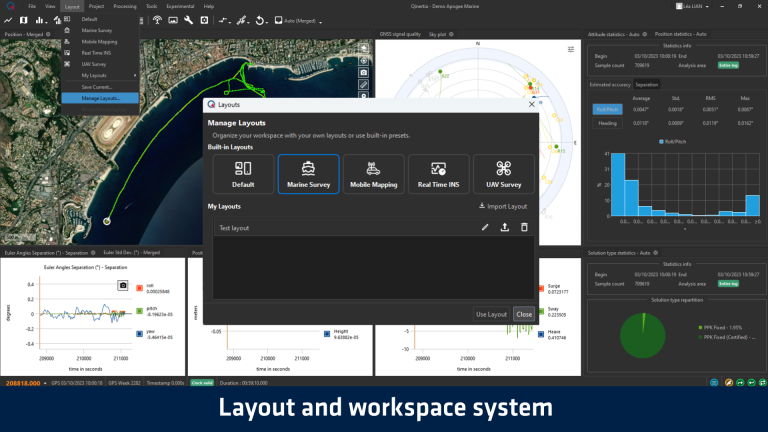Toggle the yaw series legend swatch
The image size is (768, 432).
click(x=140, y=334)
